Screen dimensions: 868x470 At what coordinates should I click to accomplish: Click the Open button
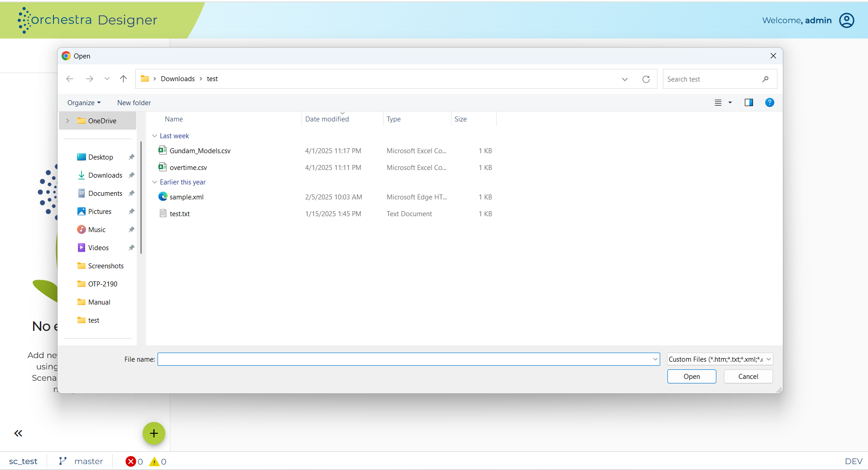pos(692,377)
